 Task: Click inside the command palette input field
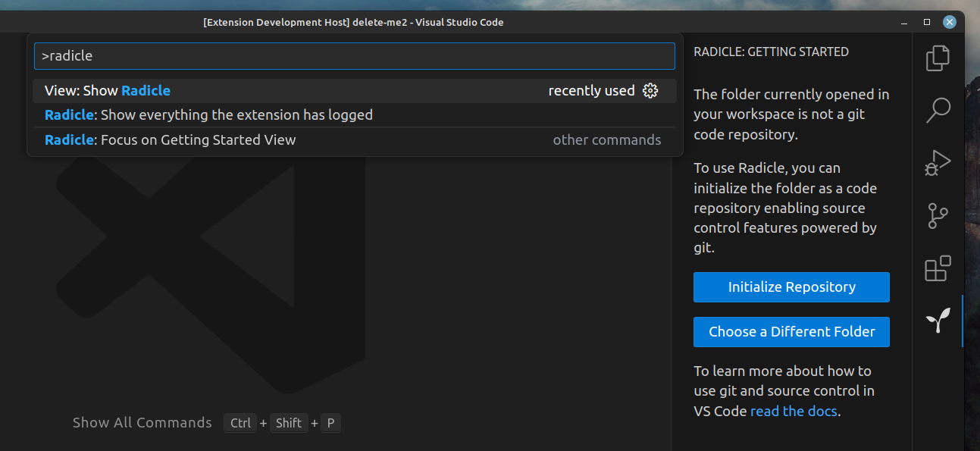[x=354, y=55]
